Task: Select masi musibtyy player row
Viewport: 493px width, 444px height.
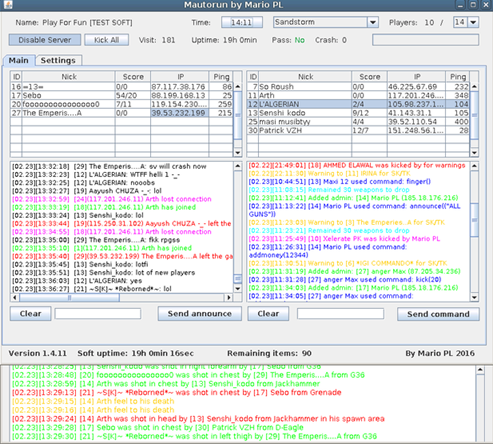Action: point(358,122)
